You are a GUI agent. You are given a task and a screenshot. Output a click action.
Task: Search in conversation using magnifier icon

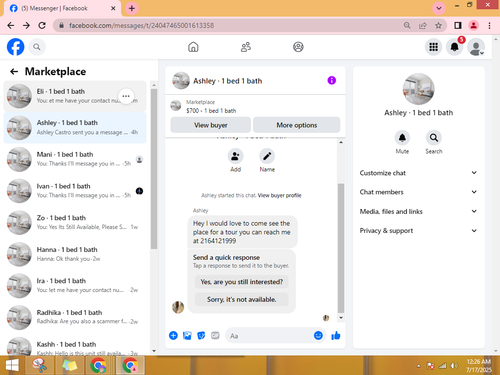click(434, 138)
